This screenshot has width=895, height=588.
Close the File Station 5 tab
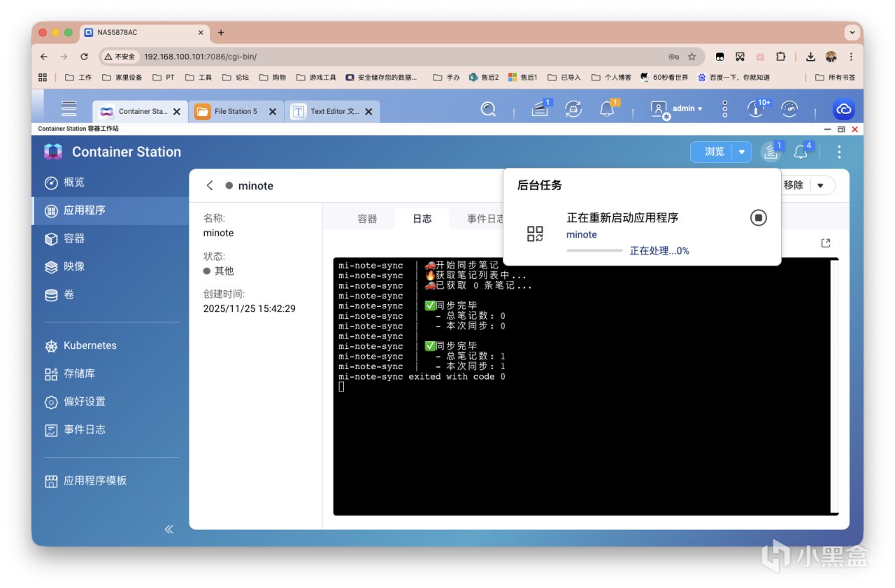(x=272, y=111)
